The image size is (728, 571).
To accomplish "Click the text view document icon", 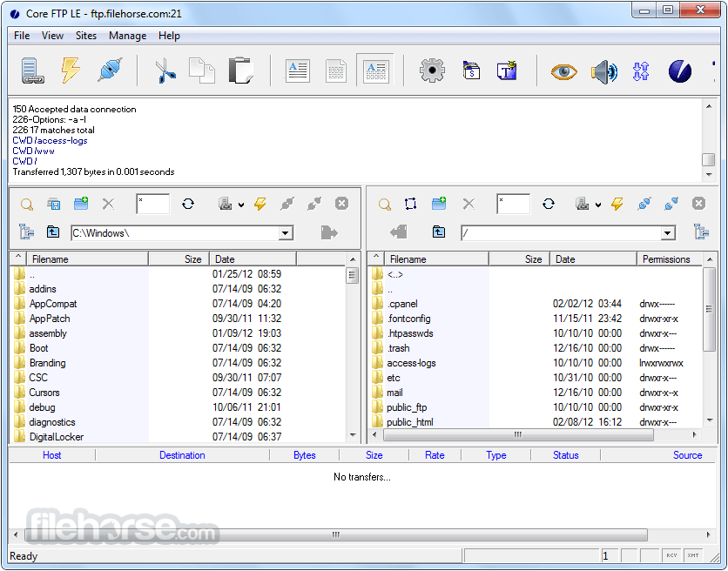I will tap(298, 71).
